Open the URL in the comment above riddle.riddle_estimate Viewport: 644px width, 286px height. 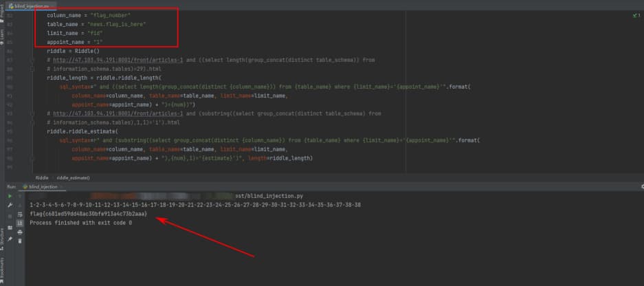[118, 113]
